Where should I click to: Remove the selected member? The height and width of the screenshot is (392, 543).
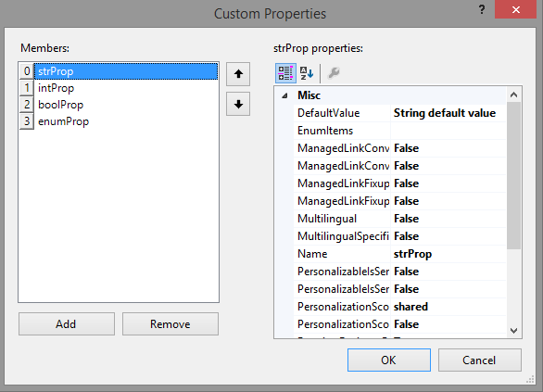click(x=170, y=324)
